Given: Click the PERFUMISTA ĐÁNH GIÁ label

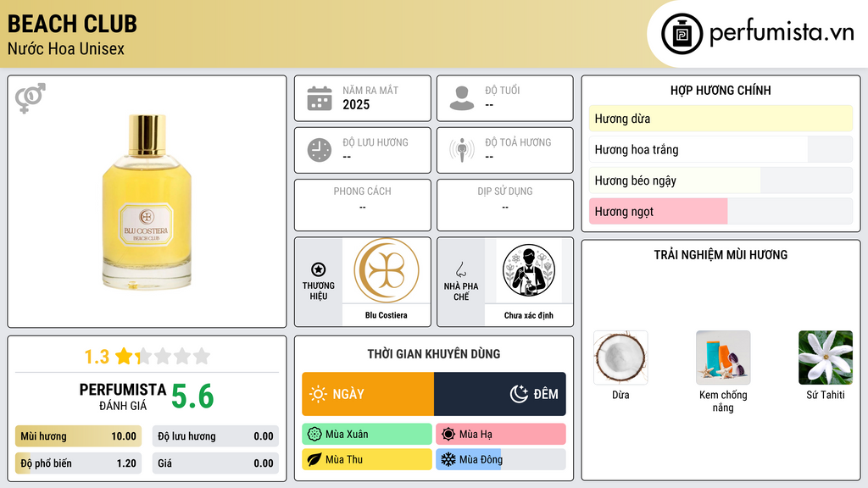Looking at the screenshot, I should [122, 396].
